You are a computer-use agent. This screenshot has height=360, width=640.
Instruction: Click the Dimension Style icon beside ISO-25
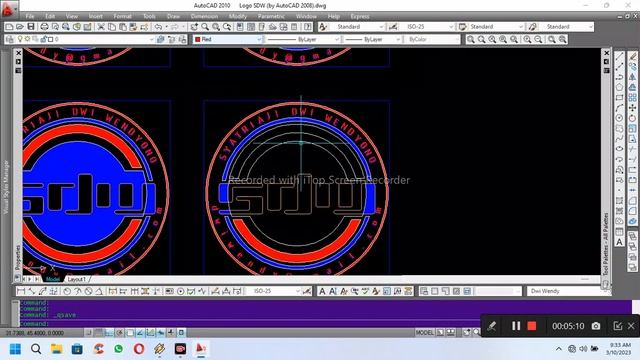point(393,27)
